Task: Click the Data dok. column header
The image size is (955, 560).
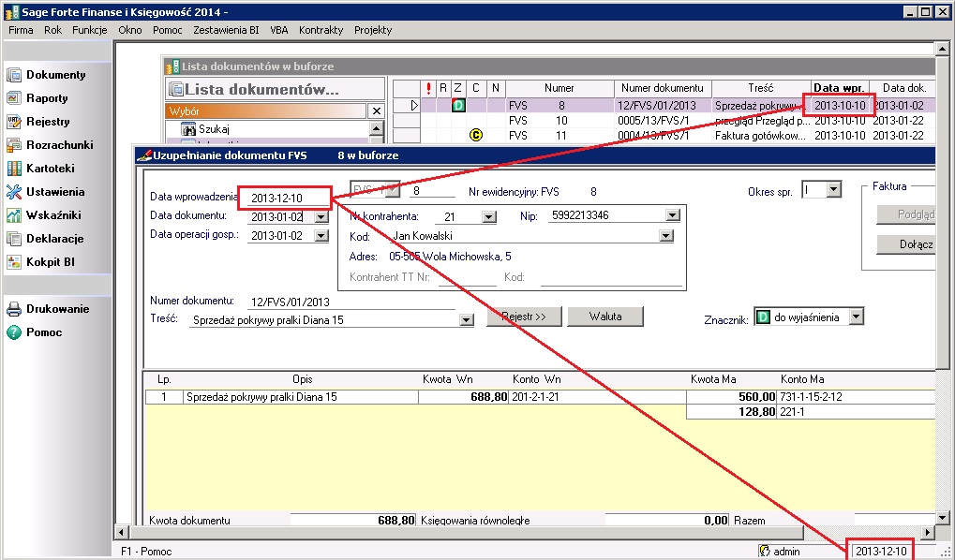Action: (x=903, y=88)
